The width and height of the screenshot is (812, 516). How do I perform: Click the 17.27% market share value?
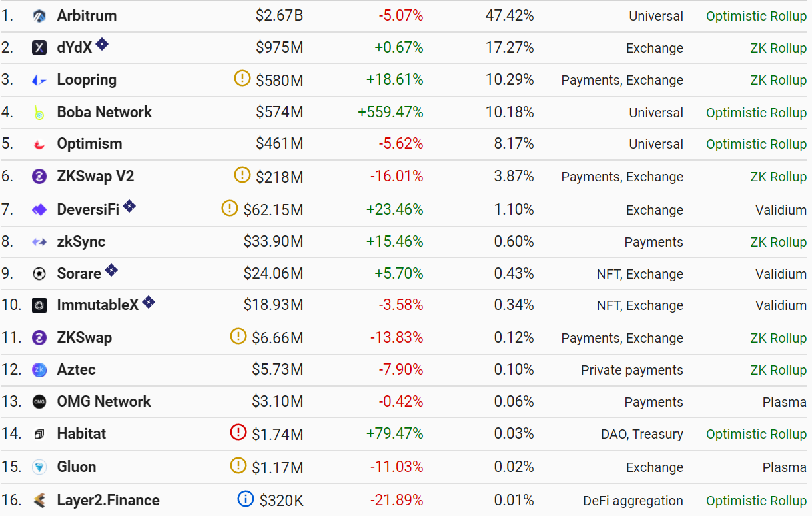[510, 48]
